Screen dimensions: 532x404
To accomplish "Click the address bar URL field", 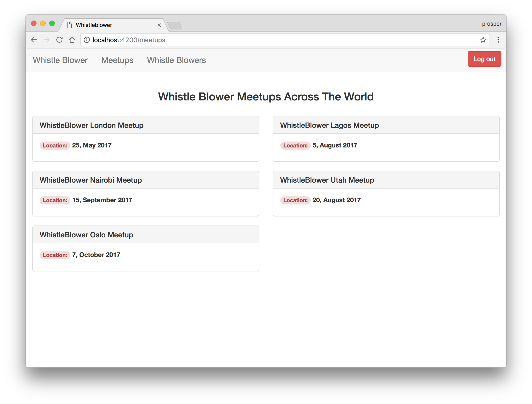I will (265, 40).
